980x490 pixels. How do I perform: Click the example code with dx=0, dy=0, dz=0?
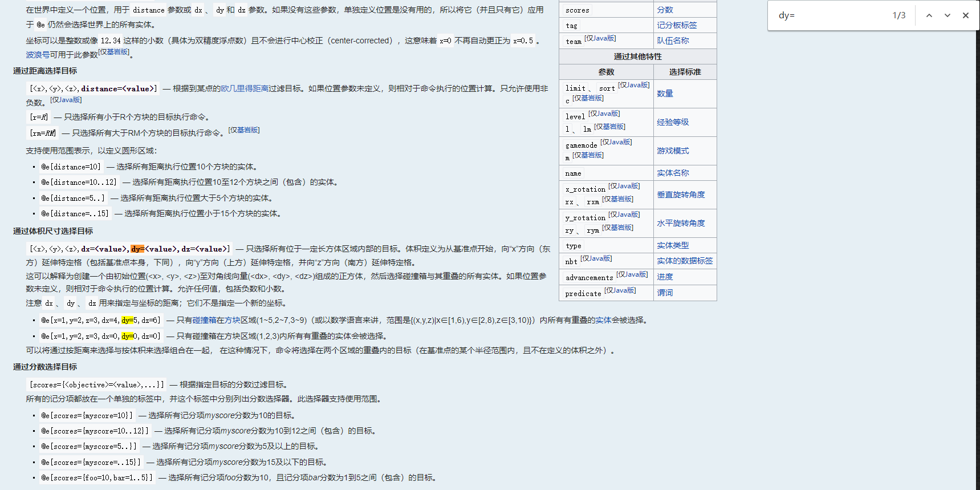click(x=101, y=336)
